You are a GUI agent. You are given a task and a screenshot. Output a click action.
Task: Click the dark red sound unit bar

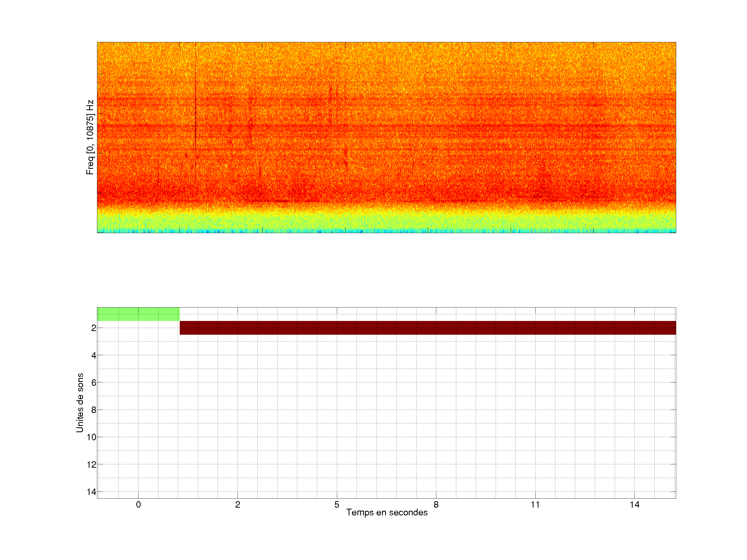click(427, 328)
